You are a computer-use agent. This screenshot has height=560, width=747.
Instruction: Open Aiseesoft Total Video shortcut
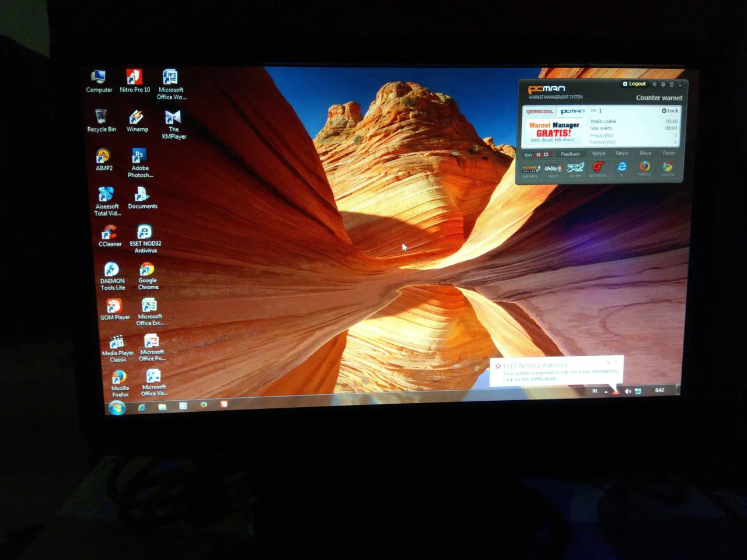107,201
